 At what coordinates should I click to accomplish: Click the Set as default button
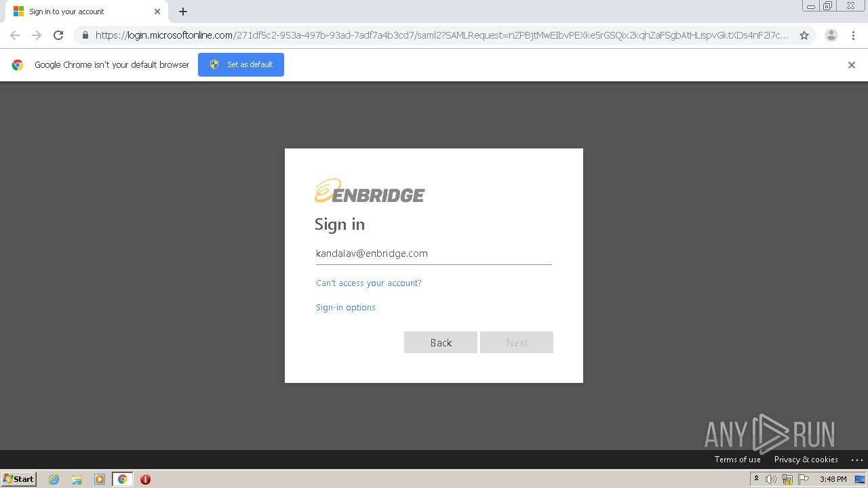241,64
